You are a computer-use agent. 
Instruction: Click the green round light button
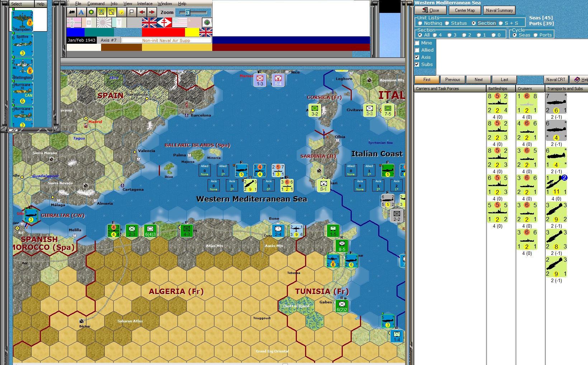tap(207, 23)
